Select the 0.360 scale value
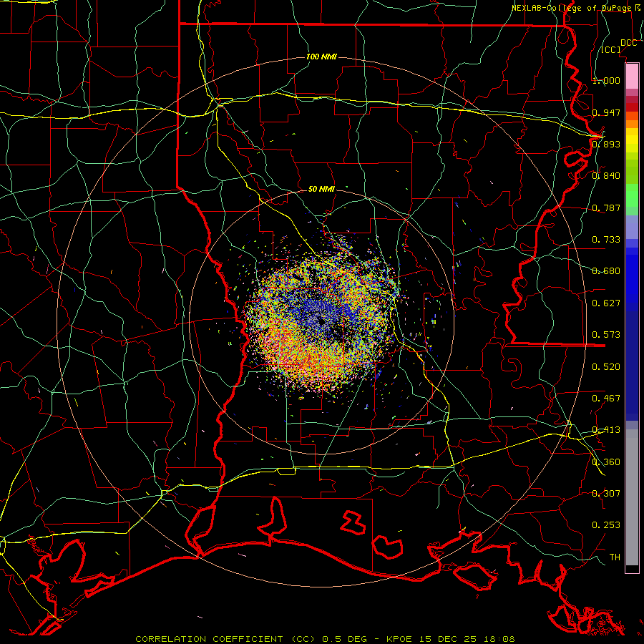The image size is (644, 644). pos(606,462)
